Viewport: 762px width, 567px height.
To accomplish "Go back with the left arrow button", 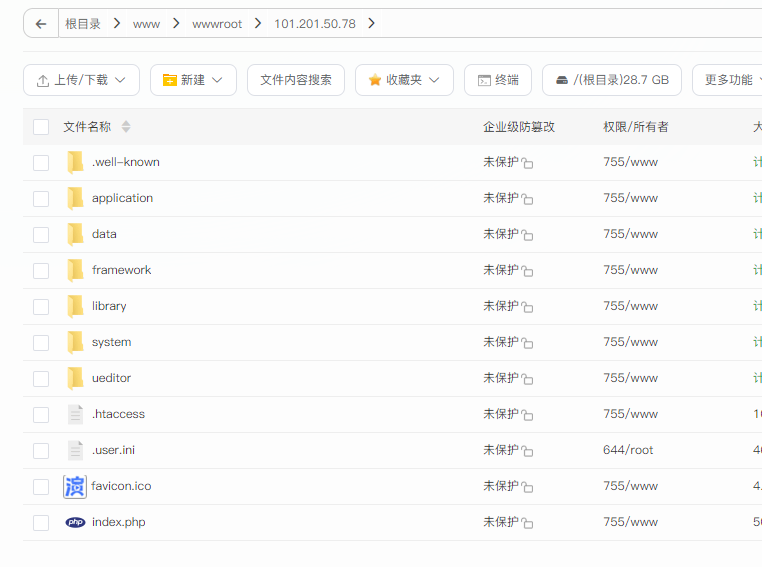I will coord(41,23).
